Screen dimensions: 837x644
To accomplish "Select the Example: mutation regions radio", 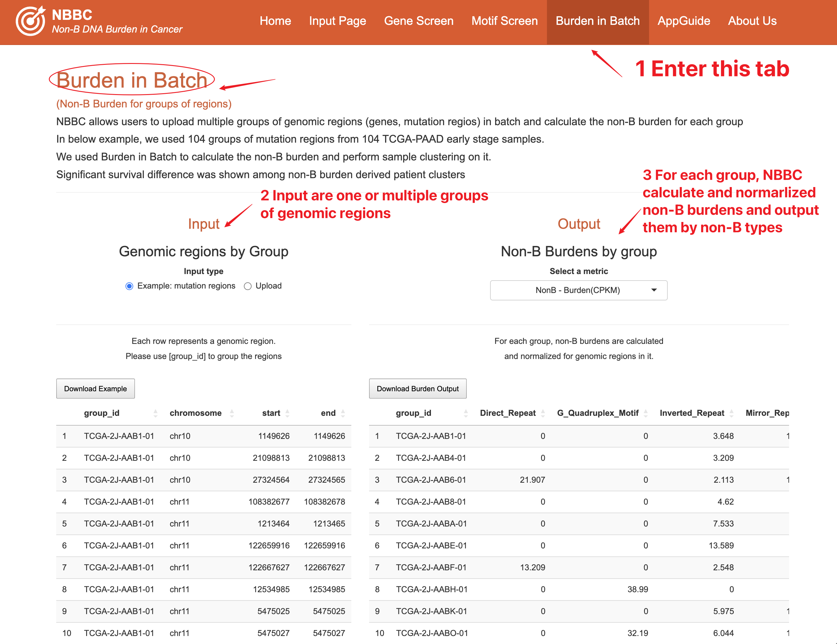I will (x=129, y=286).
